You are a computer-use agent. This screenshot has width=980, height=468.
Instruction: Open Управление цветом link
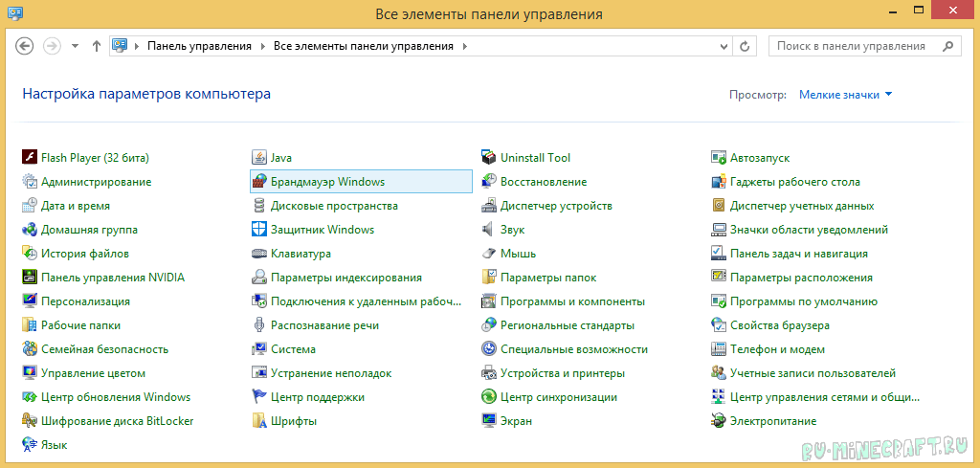[93, 373]
